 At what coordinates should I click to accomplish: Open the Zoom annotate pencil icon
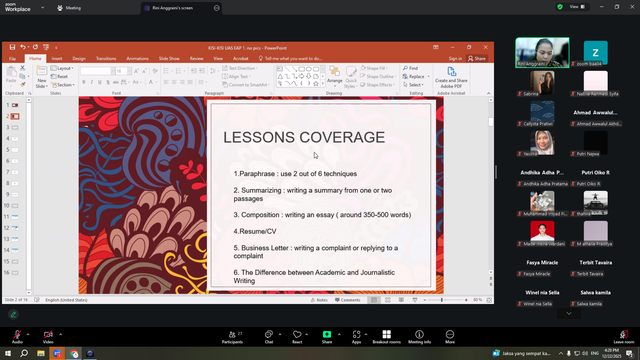[13, 314]
